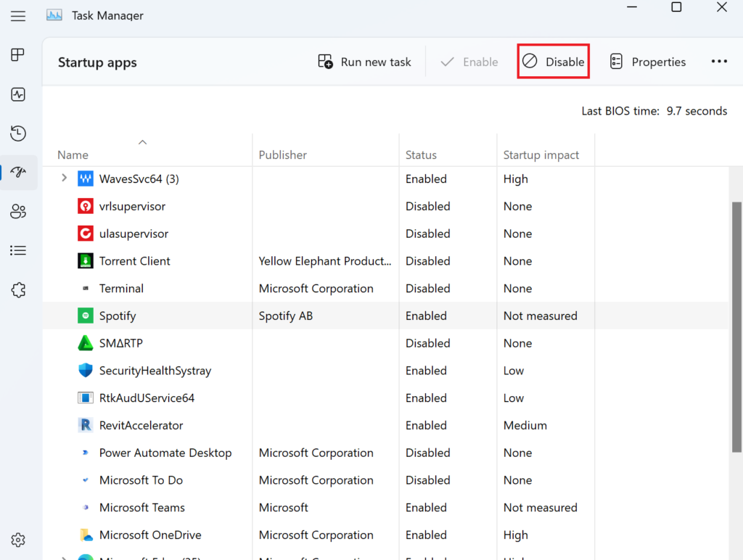Sort by Startup impact column
The image size is (743, 560).
[x=541, y=155]
